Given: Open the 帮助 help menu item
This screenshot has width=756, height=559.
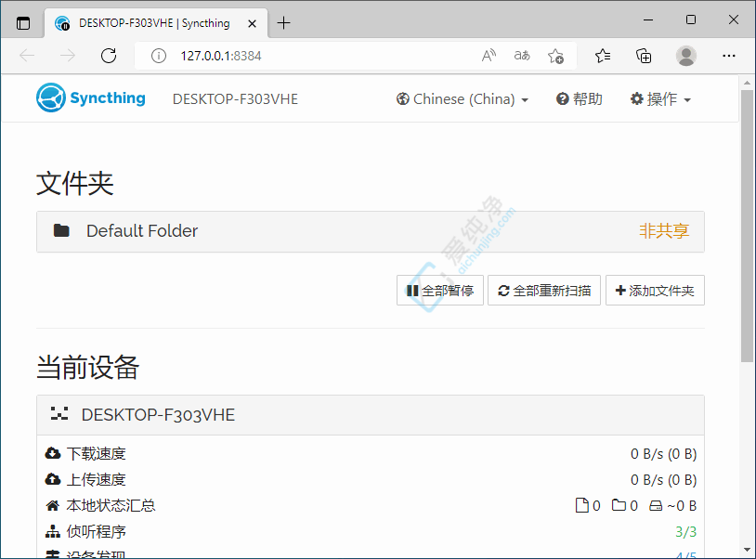Looking at the screenshot, I should (579, 99).
